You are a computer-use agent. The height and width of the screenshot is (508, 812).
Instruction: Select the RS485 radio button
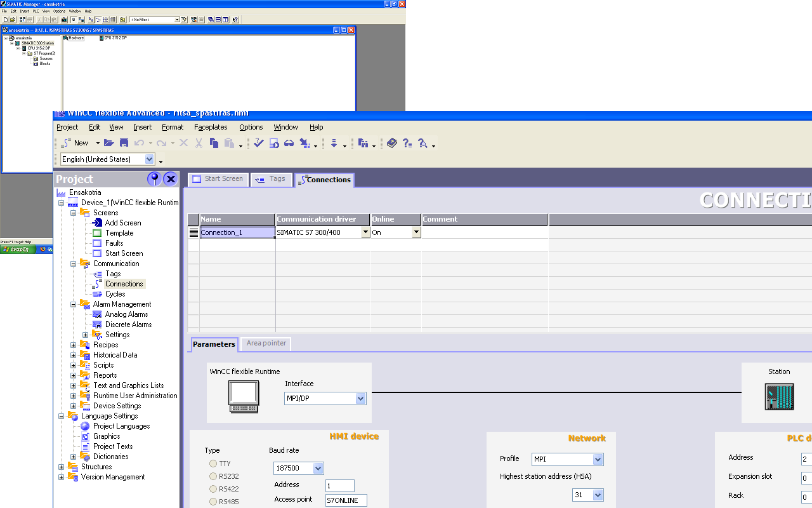coord(213,502)
